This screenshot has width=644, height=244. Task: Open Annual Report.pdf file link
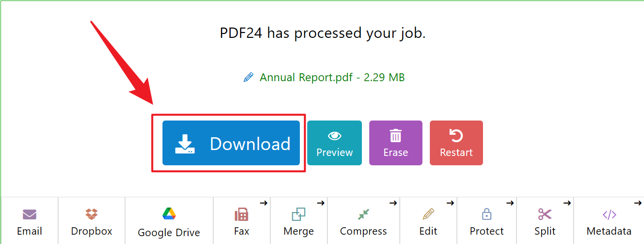(332, 77)
